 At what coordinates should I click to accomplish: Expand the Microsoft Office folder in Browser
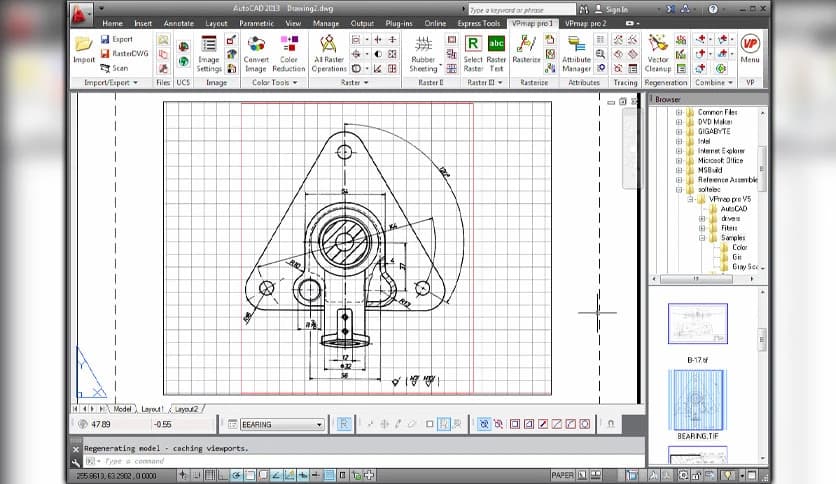point(678,160)
